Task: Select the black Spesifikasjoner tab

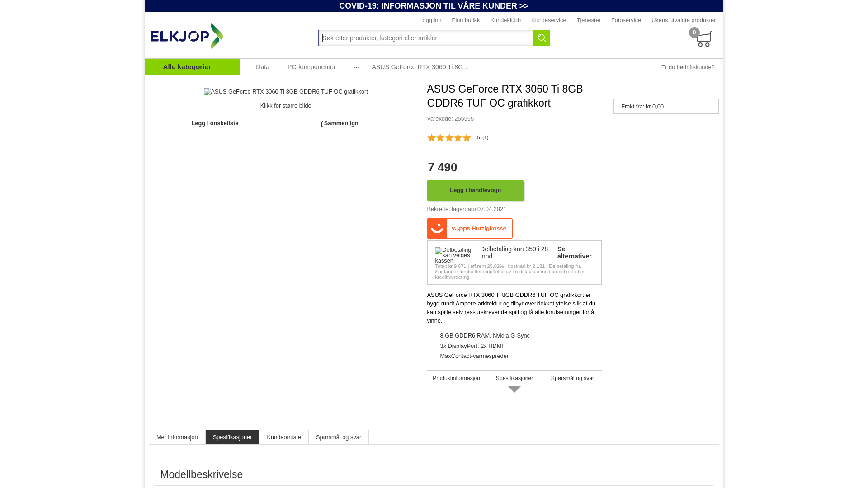Action: (232, 437)
